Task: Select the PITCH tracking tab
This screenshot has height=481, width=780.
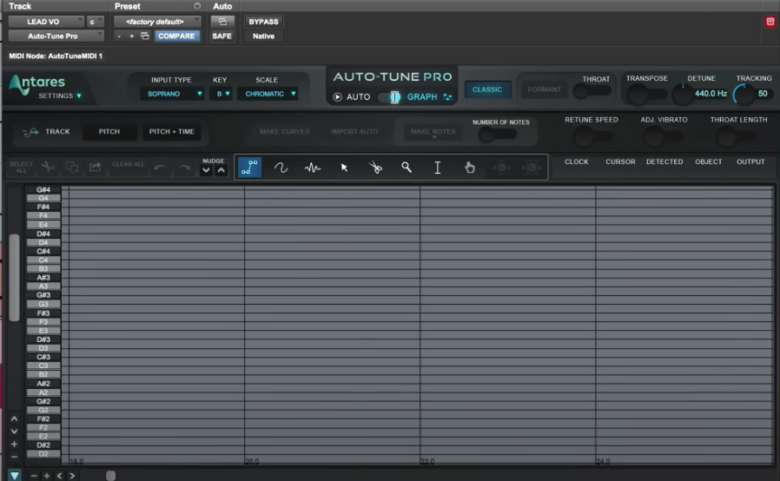Action: (109, 132)
